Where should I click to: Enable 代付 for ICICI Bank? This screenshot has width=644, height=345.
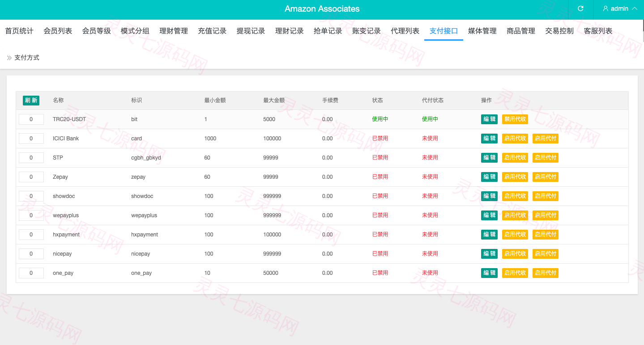pos(546,139)
